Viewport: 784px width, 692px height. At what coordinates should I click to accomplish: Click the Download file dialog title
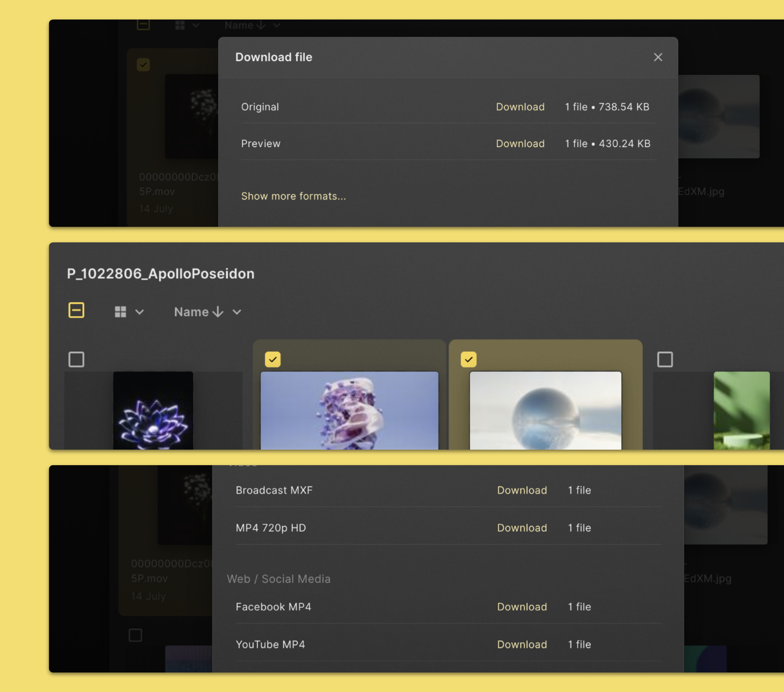coord(274,57)
